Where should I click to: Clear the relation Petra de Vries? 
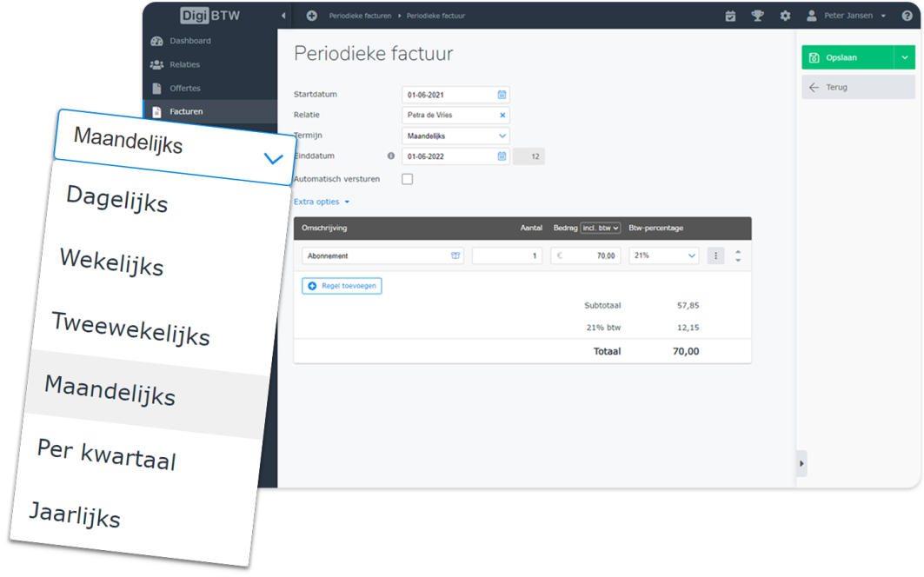(x=502, y=115)
